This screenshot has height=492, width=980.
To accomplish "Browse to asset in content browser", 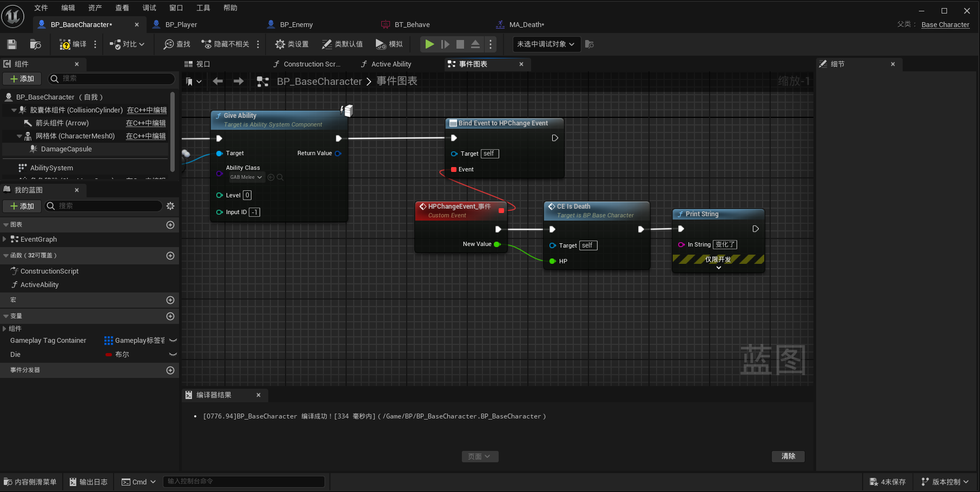I will pos(36,44).
